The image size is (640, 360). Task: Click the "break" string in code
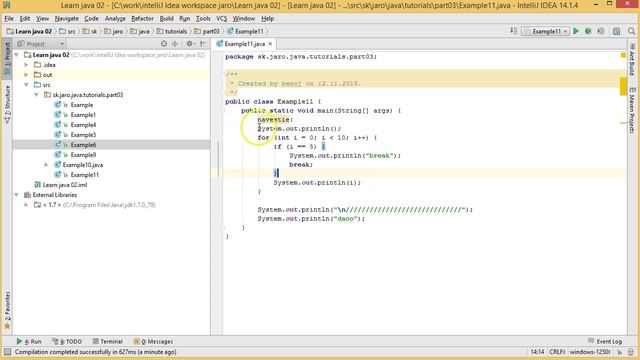point(379,156)
